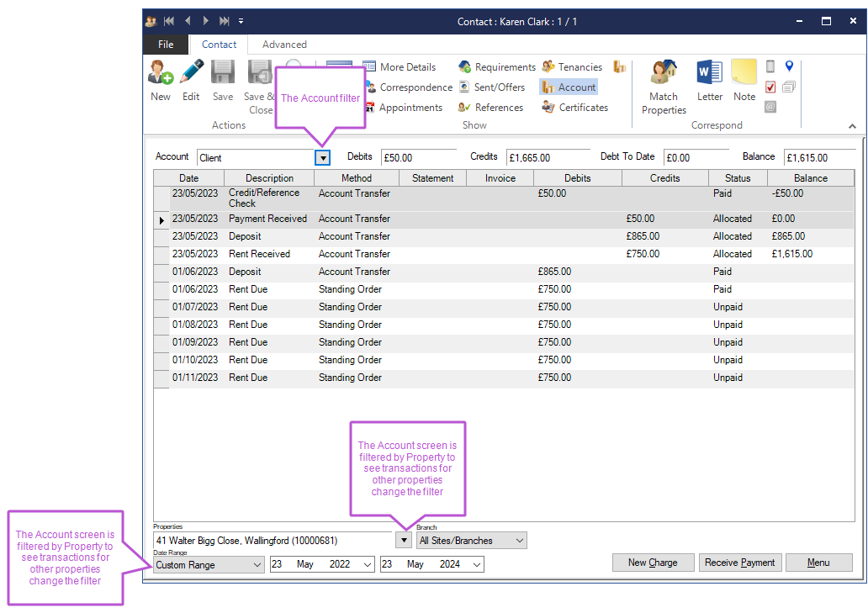Viewport: 868px width, 613px height.
Task: Go to next record arrow in title bar
Action: pos(206,21)
